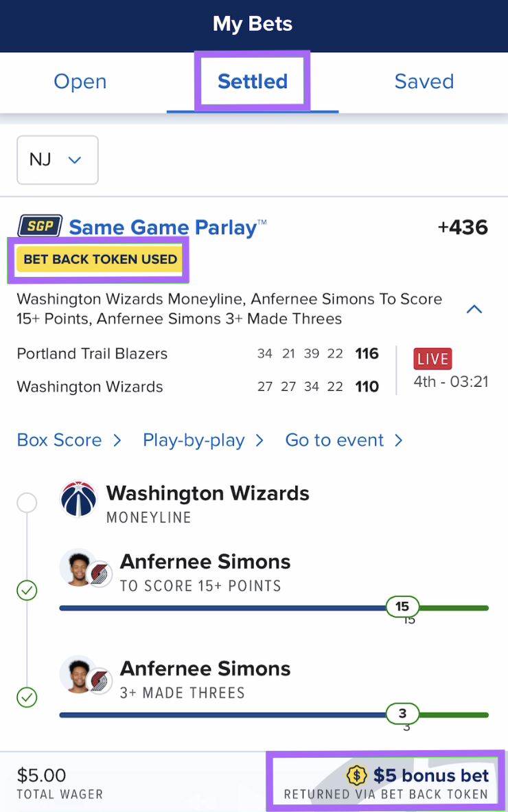Switch to the Saved bets tab
508x812 pixels.
pos(424,81)
